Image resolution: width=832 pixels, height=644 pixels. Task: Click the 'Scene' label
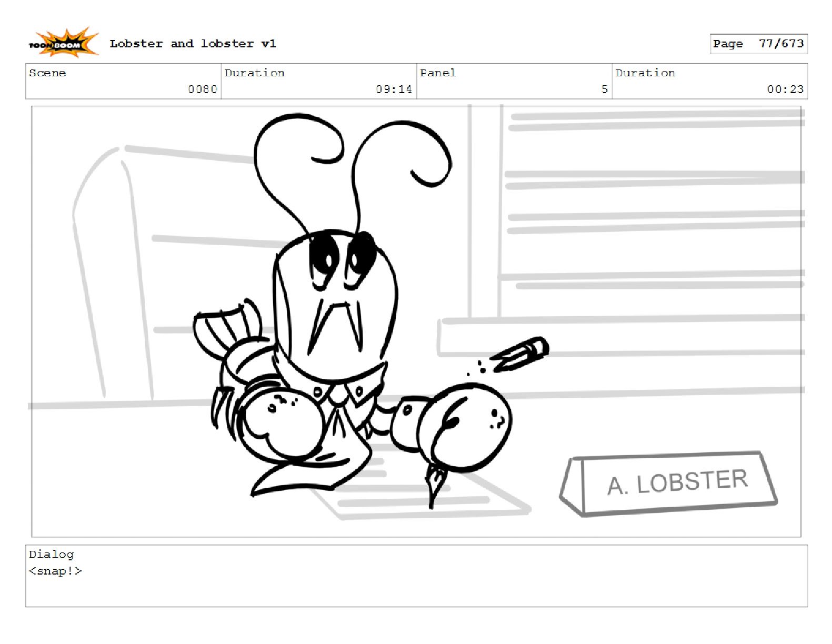(x=47, y=73)
